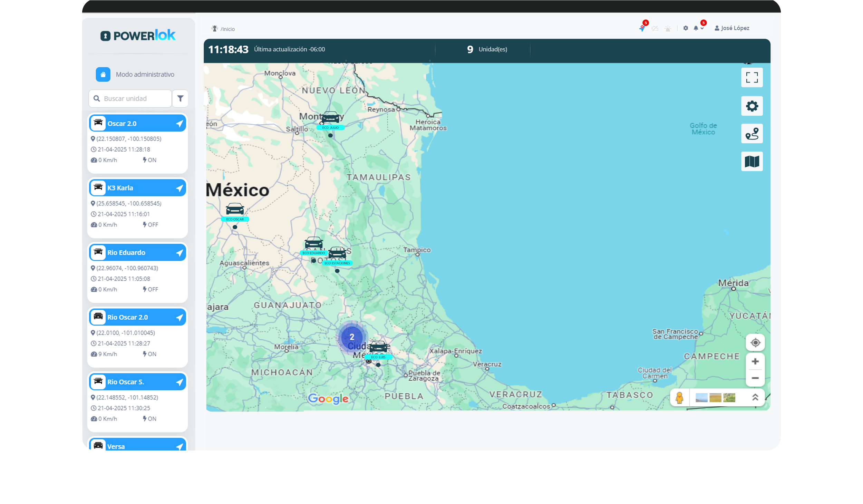Focus the Buscar unidad search field
Image resolution: width=863 pixels, height=504 pixels.
[x=130, y=98]
